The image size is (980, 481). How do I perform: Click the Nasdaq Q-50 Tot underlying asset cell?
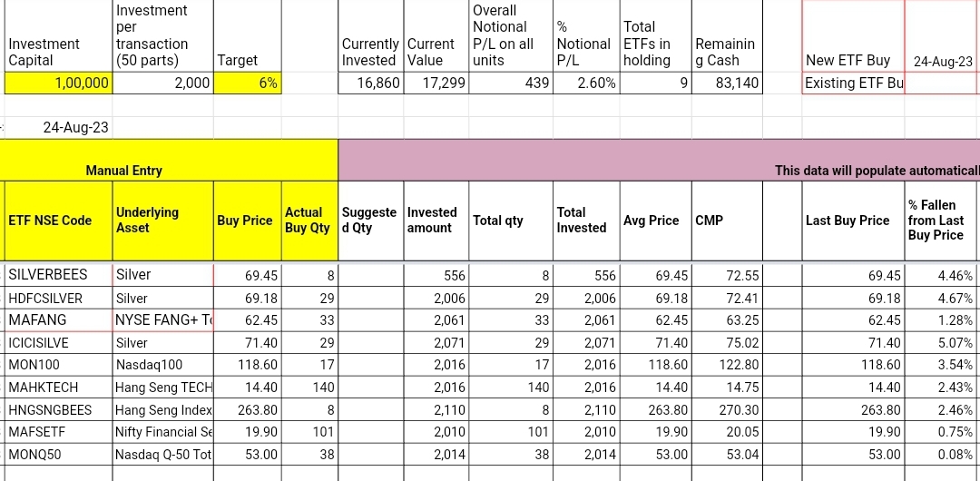tap(163, 455)
